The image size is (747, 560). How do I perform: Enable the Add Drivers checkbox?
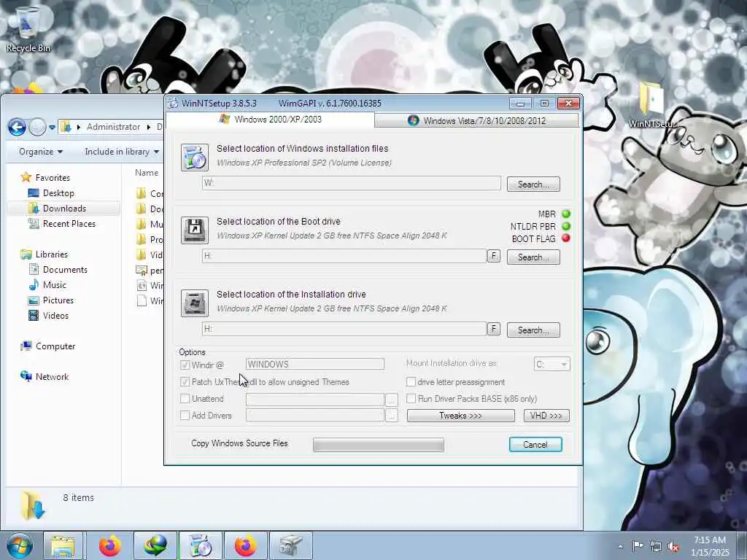coord(185,415)
